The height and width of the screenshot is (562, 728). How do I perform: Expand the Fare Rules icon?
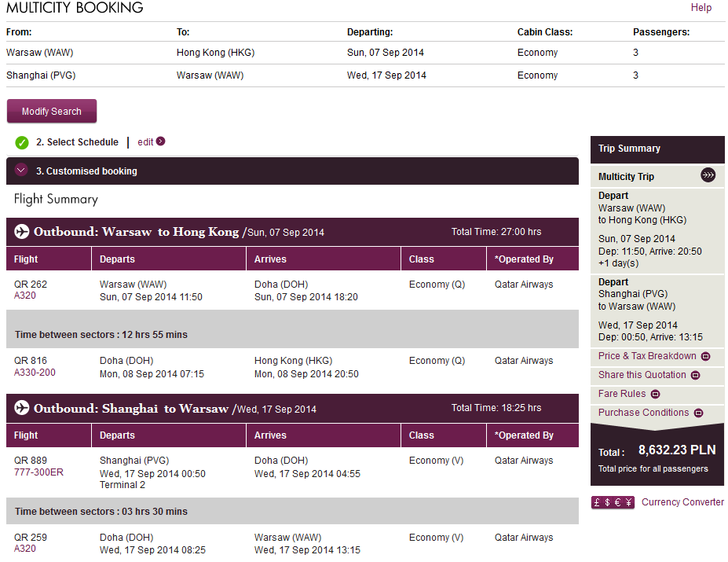(x=655, y=395)
